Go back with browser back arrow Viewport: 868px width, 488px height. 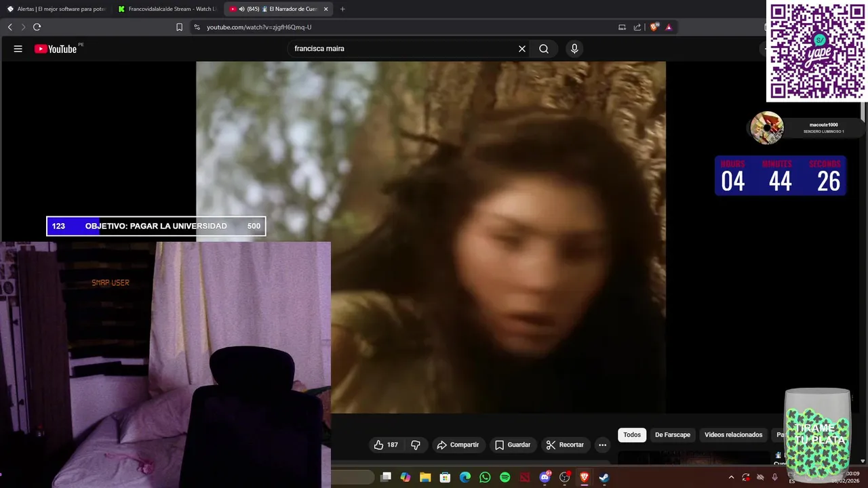tap(9, 27)
